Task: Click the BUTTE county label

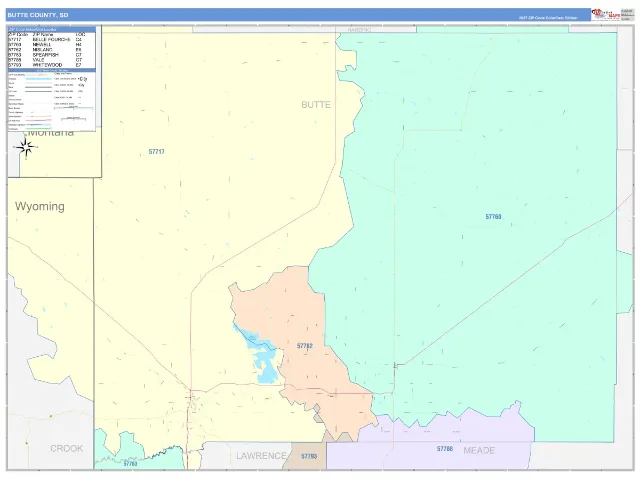Action: [x=316, y=105]
